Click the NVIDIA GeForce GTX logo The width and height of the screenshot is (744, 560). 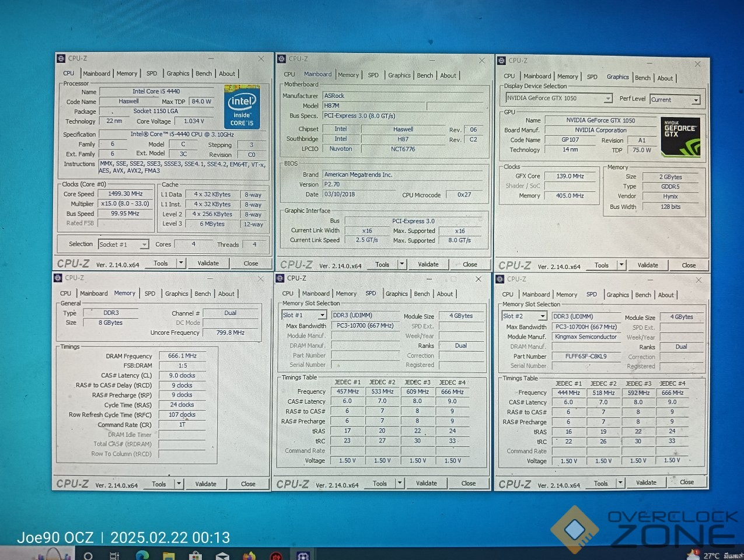coord(680,138)
